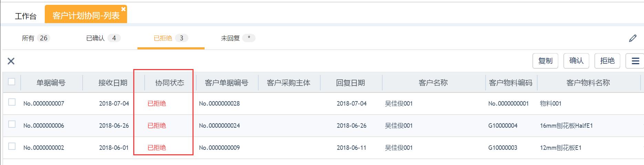
Task: Select the checkbox for No.0000000002
Action: [12, 146]
